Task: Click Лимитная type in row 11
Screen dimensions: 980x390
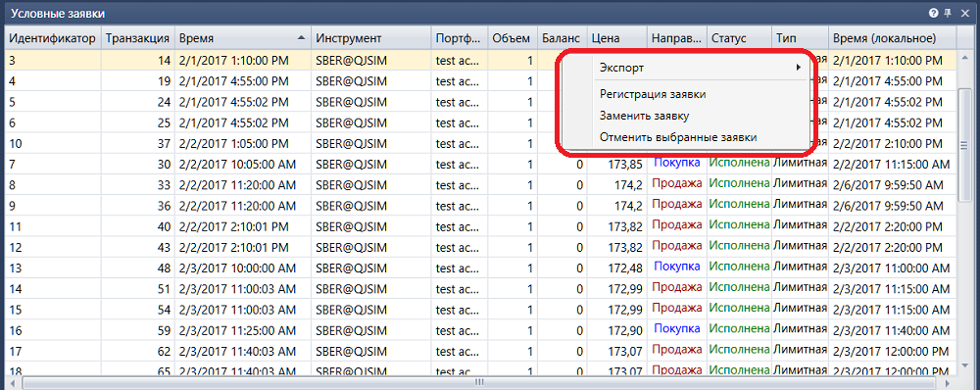Action: tap(800, 225)
